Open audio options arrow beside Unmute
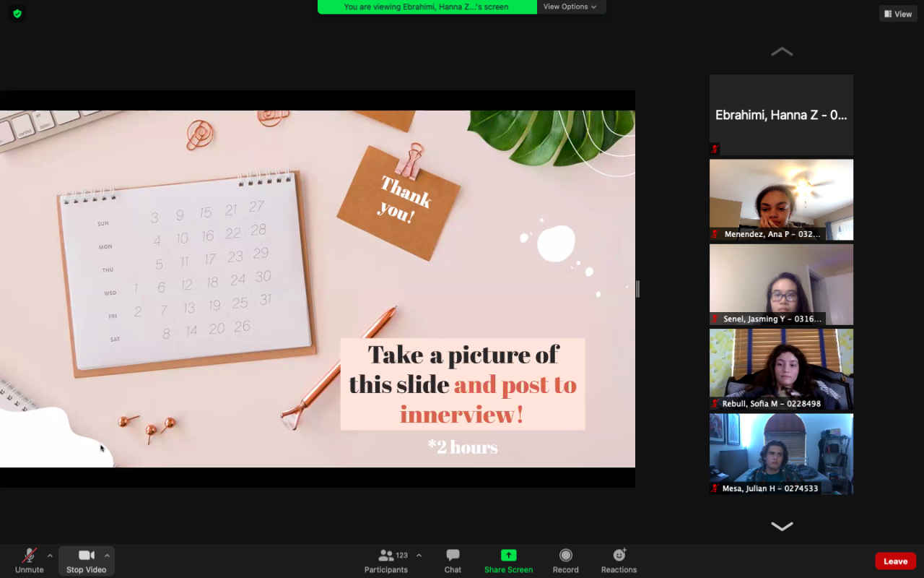Screen dimensions: 924x578 click(50, 556)
